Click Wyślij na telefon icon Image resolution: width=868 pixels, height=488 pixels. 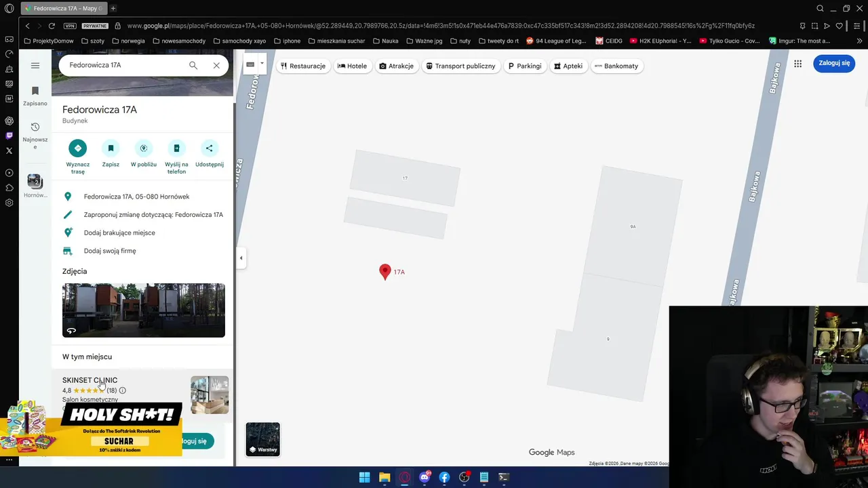pyautogui.click(x=176, y=148)
